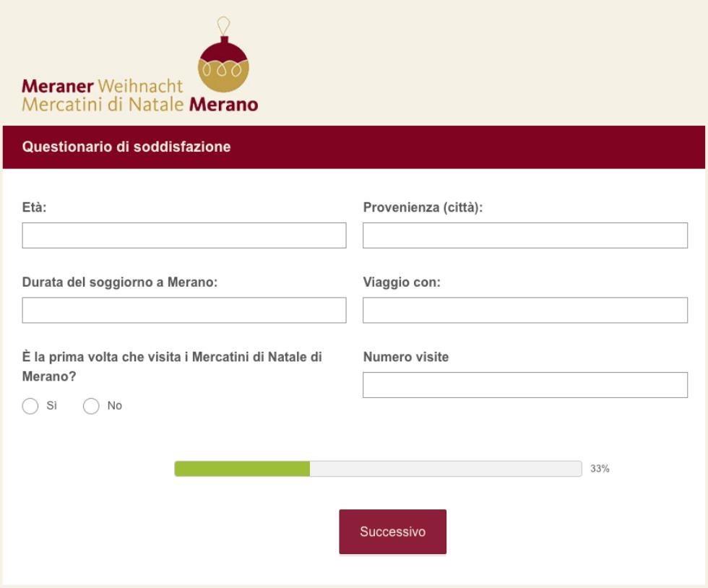Image resolution: width=708 pixels, height=588 pixels.
Task: Click the Meraner Weihnacht logo text
Action: click(103, 86)
